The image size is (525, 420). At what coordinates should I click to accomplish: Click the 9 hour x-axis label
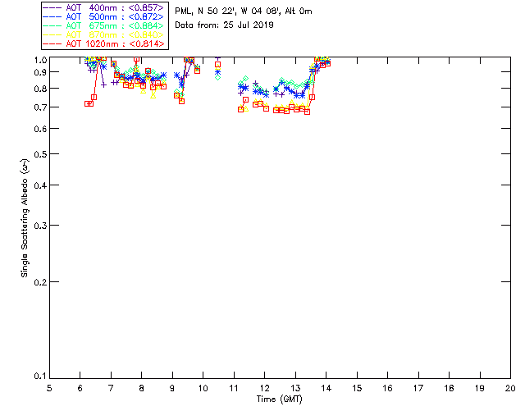coord(172,388)
